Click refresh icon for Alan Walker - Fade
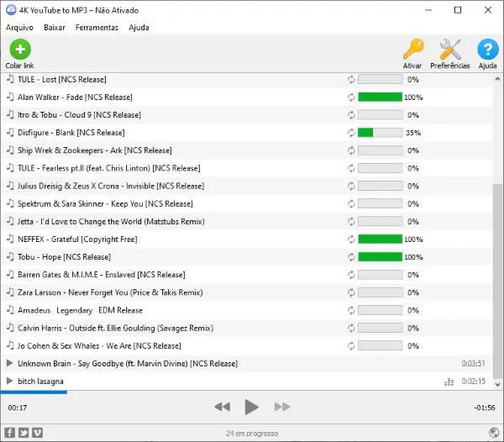The height and width of the screenshot is (442, 504). pos(351,97)
